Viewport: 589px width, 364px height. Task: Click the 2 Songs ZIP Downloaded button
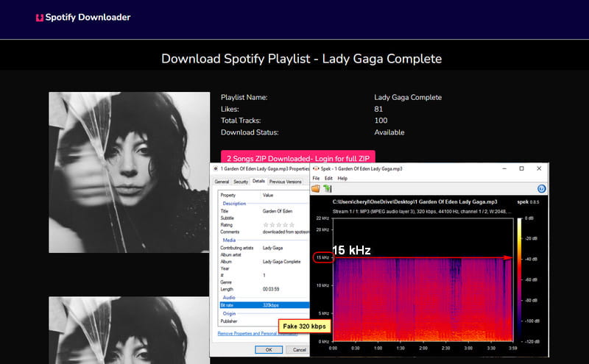click(x=298, y=157)
